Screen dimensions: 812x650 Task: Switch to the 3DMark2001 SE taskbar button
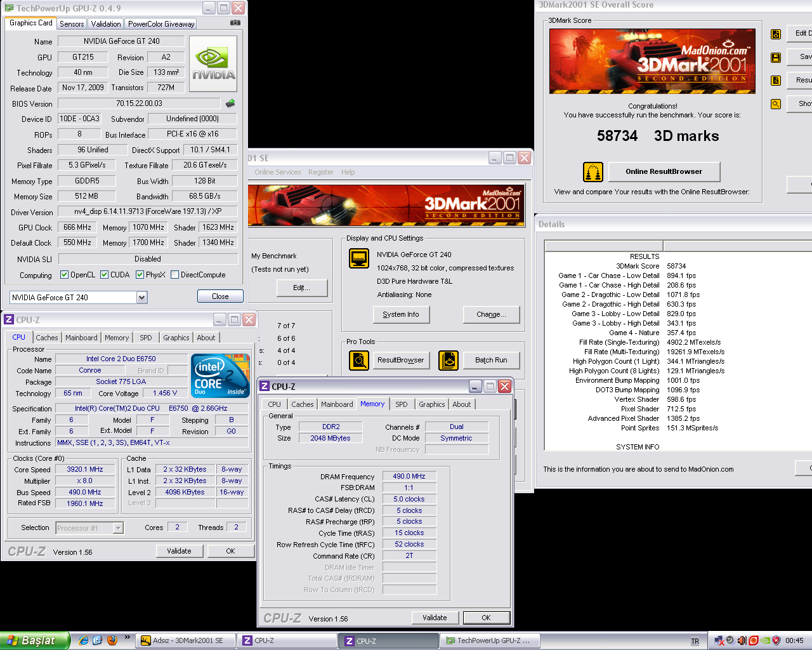coord(187,641)
